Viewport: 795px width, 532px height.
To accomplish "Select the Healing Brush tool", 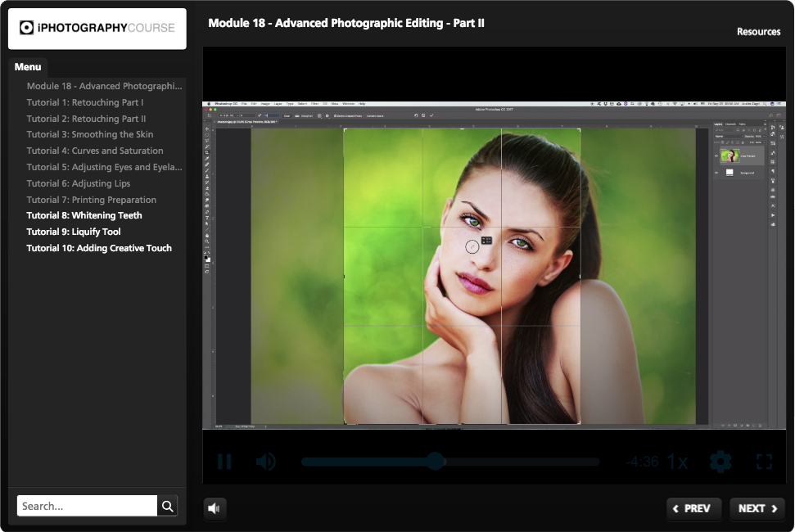I will [x=207, y=165].
